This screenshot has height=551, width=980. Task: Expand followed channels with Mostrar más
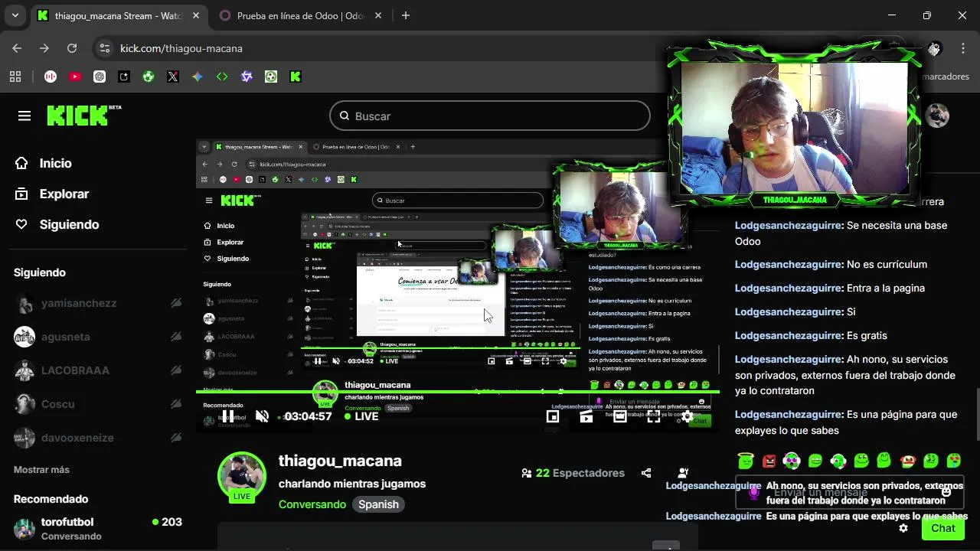(41, 470)
